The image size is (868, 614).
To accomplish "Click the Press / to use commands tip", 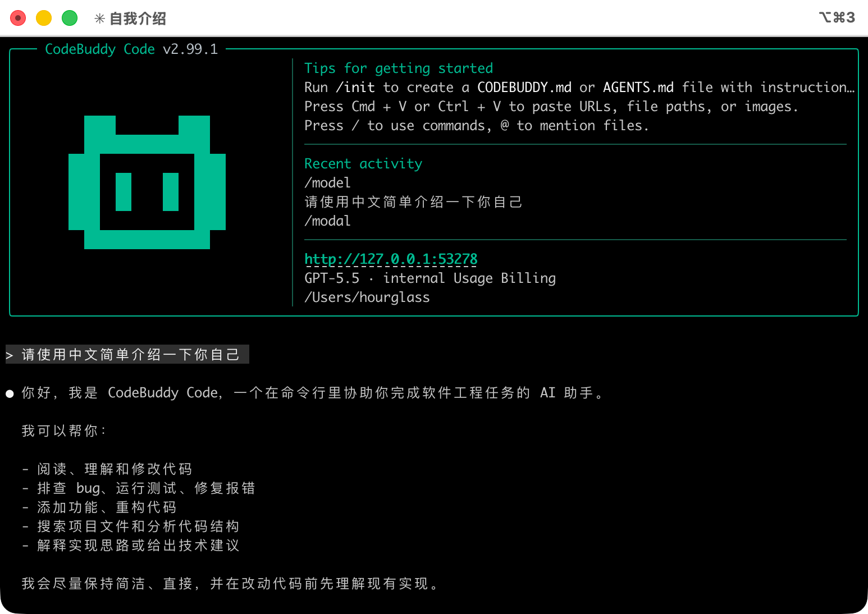I will [477, 126].
